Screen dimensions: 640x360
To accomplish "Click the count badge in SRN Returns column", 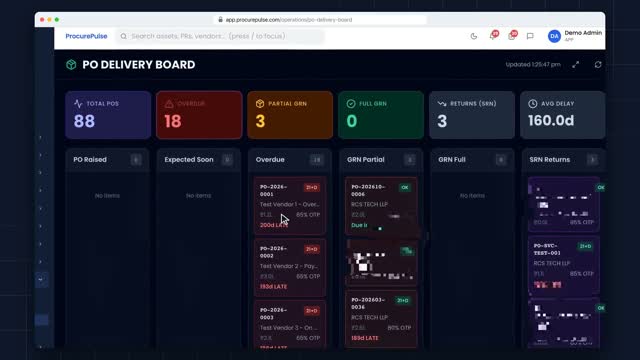I will [593, 160].
